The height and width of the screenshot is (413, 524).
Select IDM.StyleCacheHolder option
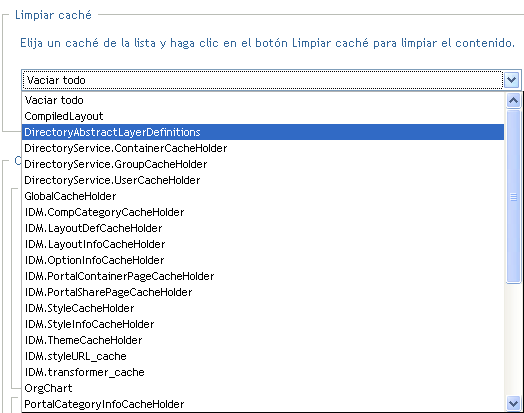point(263,308)
